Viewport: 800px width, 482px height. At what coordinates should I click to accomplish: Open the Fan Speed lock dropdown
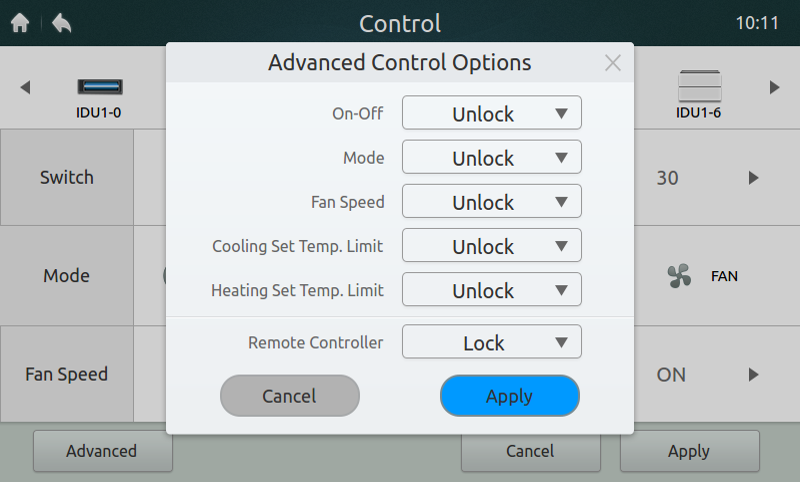(492, 201)
